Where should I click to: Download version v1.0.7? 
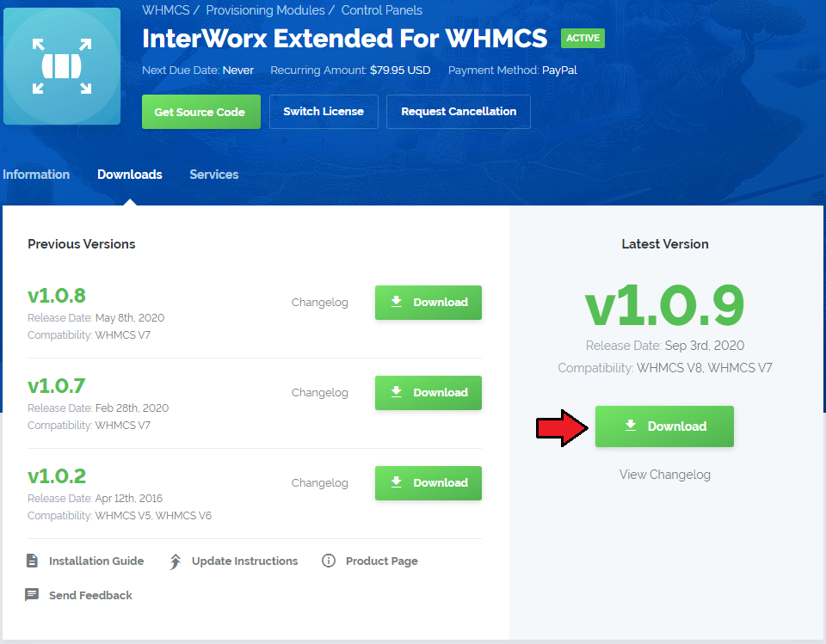click(428, 392)
